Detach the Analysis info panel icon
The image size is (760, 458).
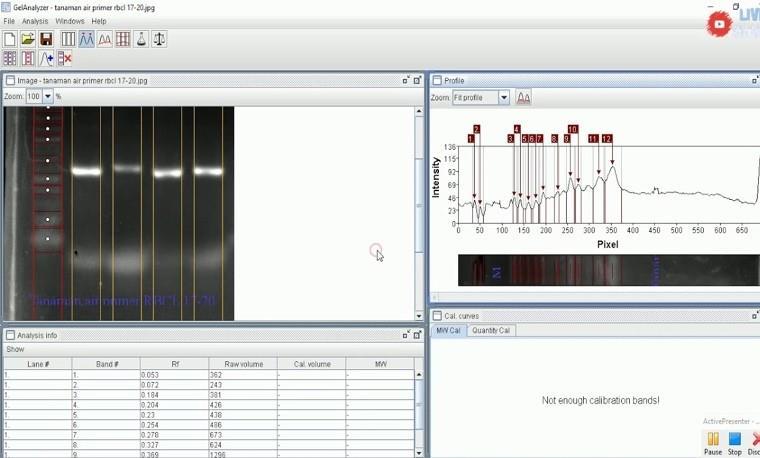(x=406, y=335)
